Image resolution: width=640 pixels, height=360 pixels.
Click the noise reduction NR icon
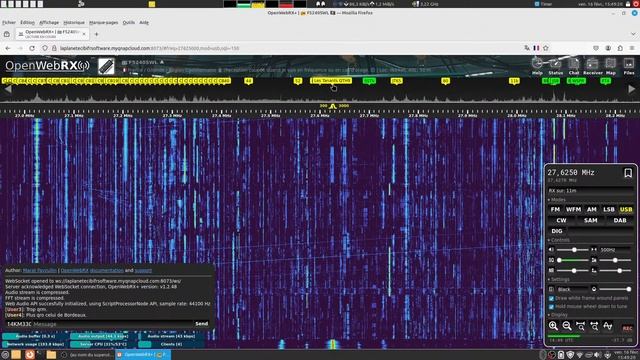[x=551, y=270]
